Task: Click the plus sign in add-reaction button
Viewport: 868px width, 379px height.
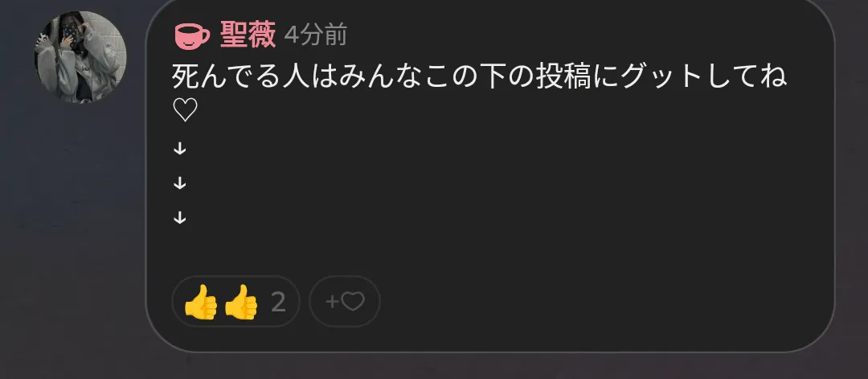Action: (x=332, y=302)
